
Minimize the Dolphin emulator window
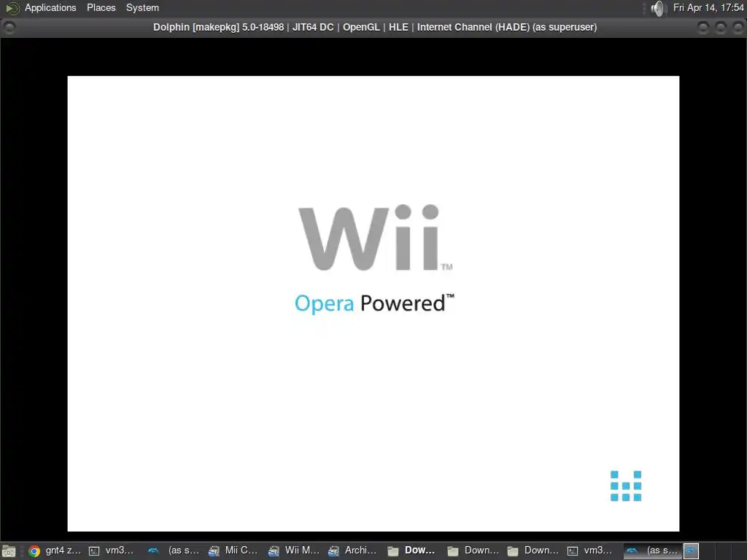tap(703, 28)
